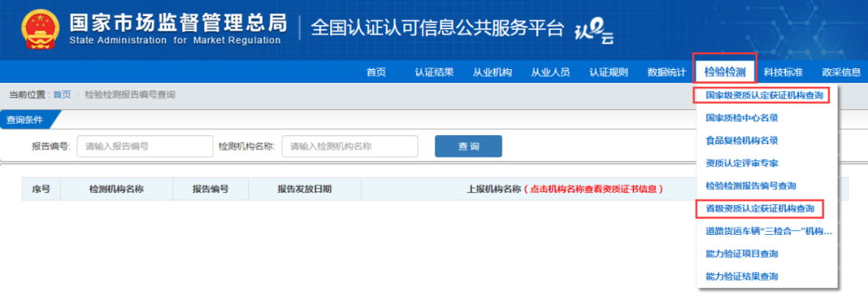Open the 首页 navigation tab
This screenshot has height=296, width=868.
376,72
